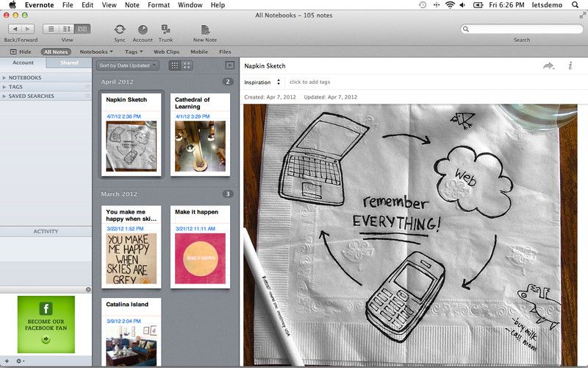Click the share arrow icon for note
The width and height of the screenshot is (588, 368).
pyautogui.click(x=548, y=66)
